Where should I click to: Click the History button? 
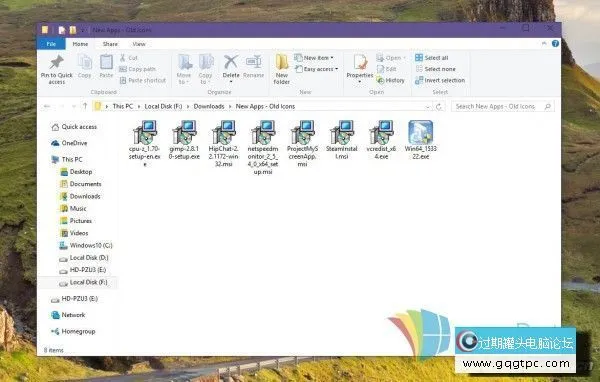(x=390, y=80)
